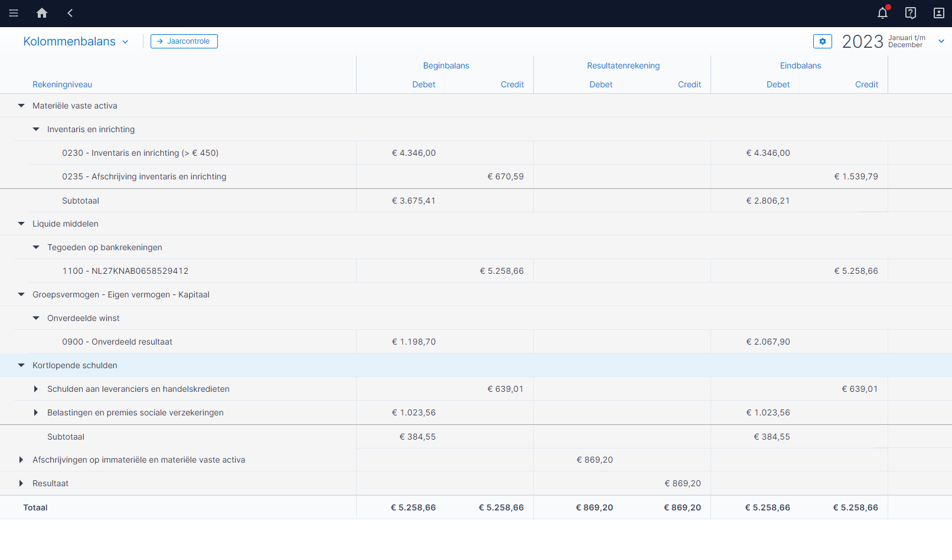Screen dimensions: 952x560
Task: Click Eindbalans Debet column header
Action: (778, 84)
